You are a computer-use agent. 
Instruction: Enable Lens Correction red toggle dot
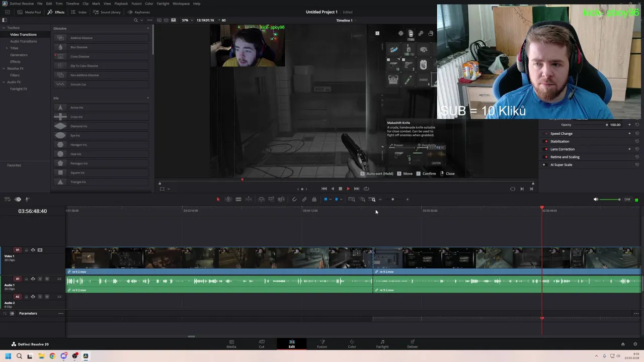[x=546, y=149]
